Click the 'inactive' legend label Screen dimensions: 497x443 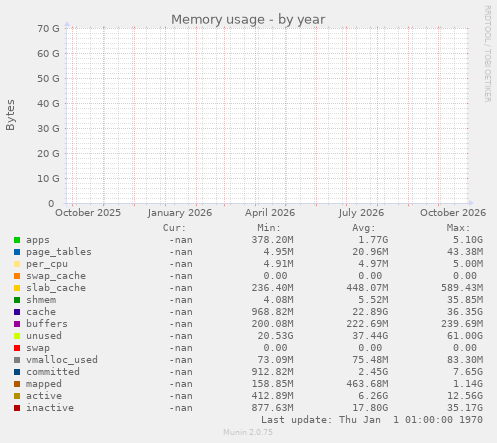tap(50, 408)
